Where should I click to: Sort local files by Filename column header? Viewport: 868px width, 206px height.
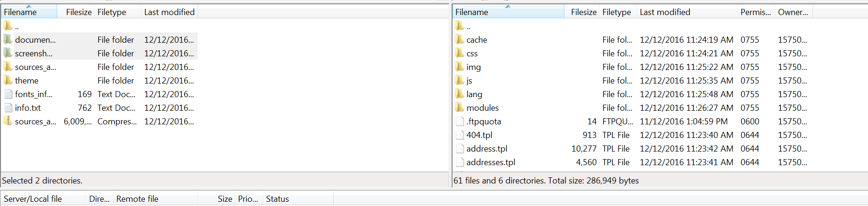(29, 12)
